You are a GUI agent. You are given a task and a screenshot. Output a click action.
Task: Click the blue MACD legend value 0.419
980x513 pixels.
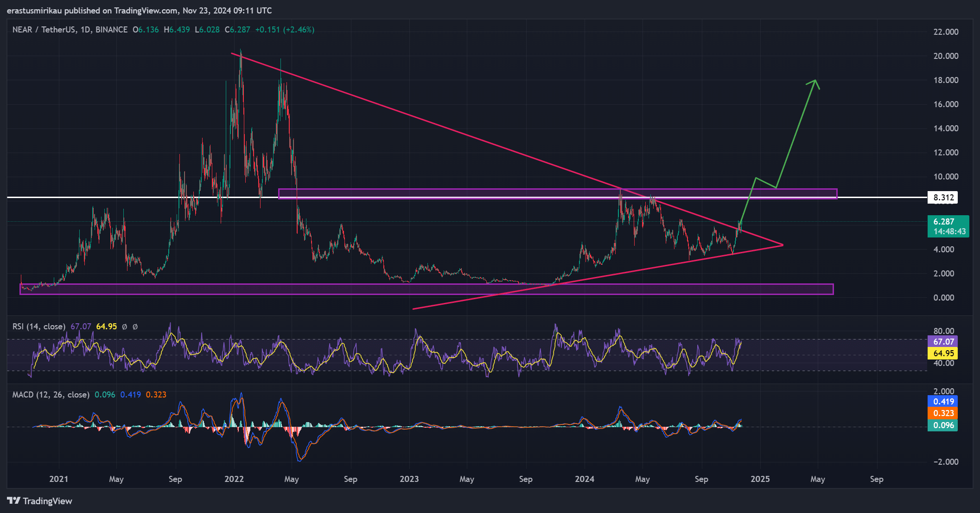point(131,395)
